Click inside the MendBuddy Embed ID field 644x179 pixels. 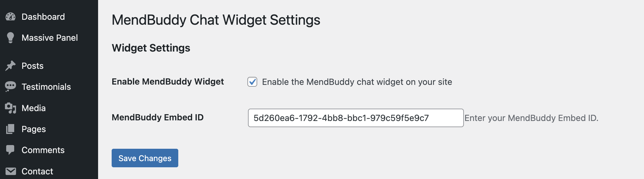pos(355,118)
